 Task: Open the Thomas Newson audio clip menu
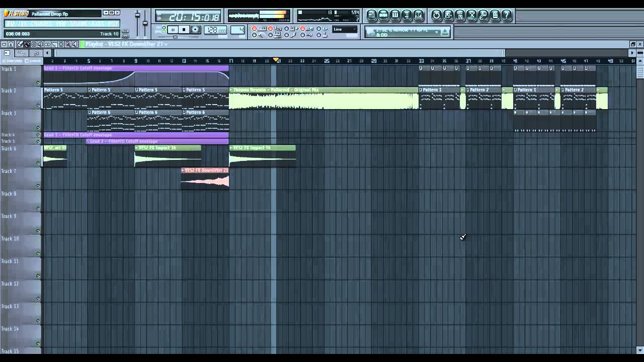[231, 90]
